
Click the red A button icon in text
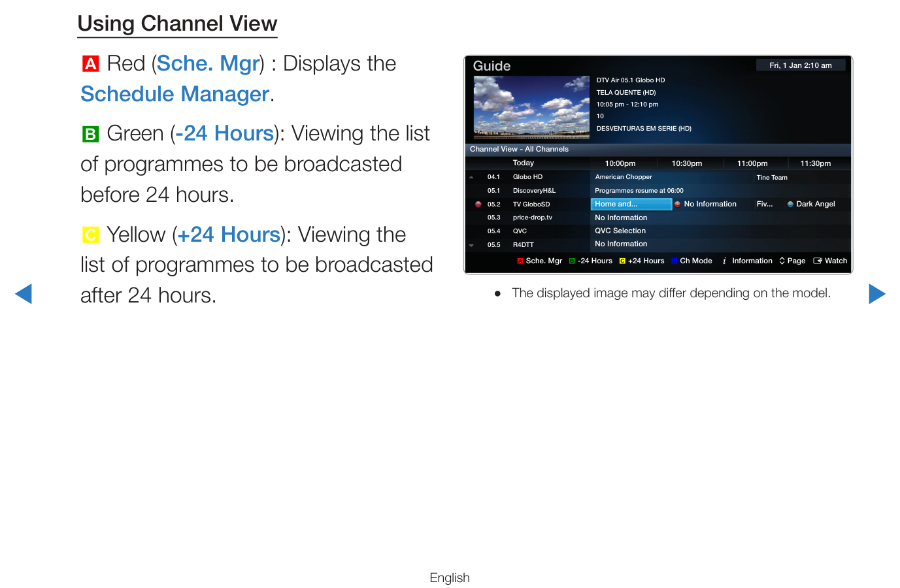pyautogui.click(x=90, y=64)
